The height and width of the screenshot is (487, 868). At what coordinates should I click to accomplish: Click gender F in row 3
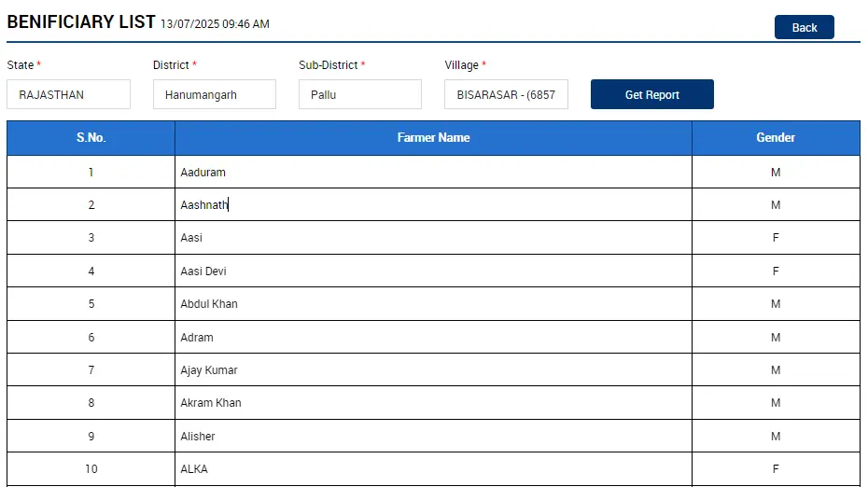[x=776, y=237]
